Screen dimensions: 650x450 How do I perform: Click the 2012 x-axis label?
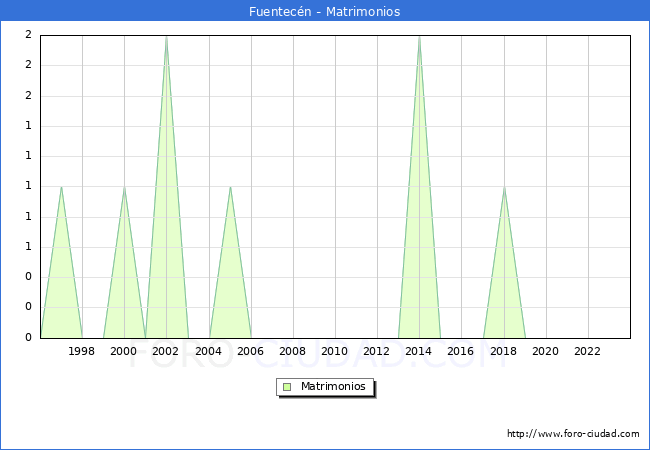(377, 351)
